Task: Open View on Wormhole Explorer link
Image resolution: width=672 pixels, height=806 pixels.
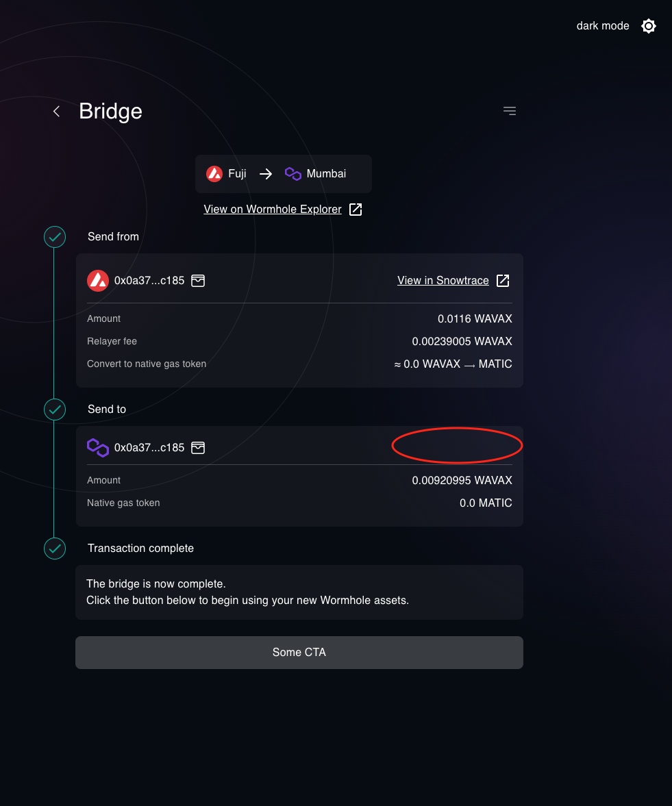Action: click(273, 209)
